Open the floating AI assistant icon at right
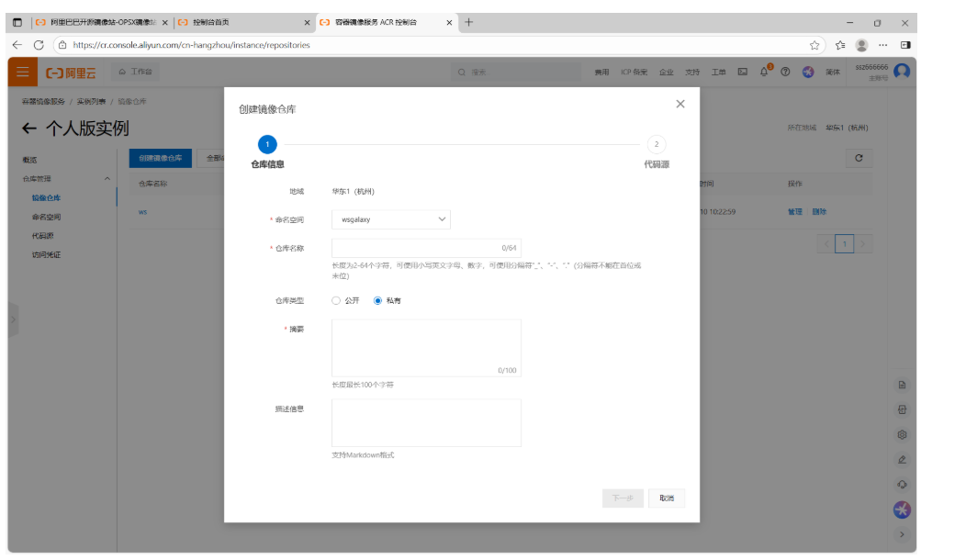Screen dimensions: 966x560 point(902,510)
